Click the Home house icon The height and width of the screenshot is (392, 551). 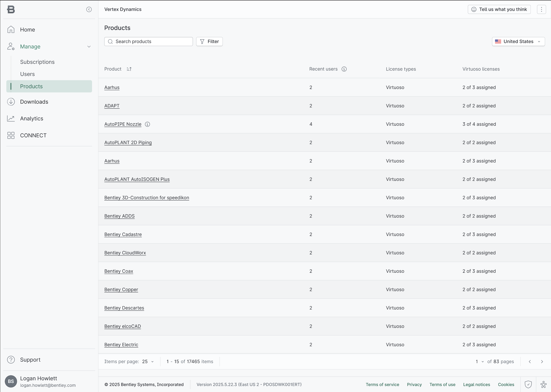pyautogui.click(x=11, y=29)
